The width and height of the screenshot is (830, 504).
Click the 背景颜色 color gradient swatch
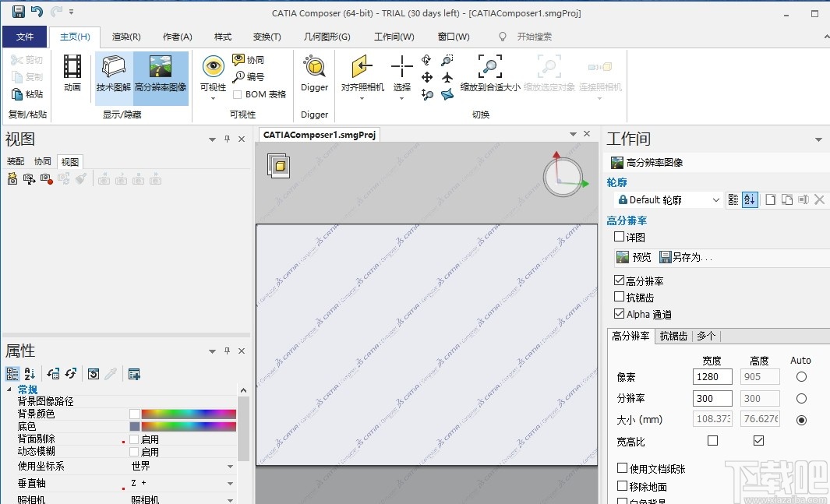click(187, 413)
